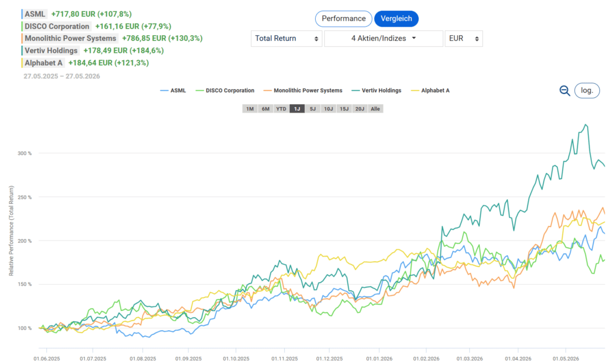Screen dimensions: 609x364
Task: Choose the 15J time range
Action: pyautogui.click(x=344, y=109)
